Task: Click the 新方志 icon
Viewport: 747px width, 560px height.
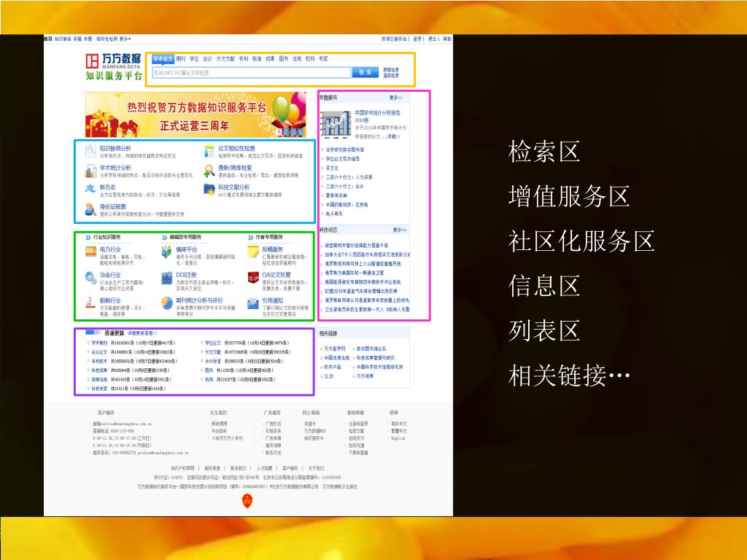Action: (90, 189)
